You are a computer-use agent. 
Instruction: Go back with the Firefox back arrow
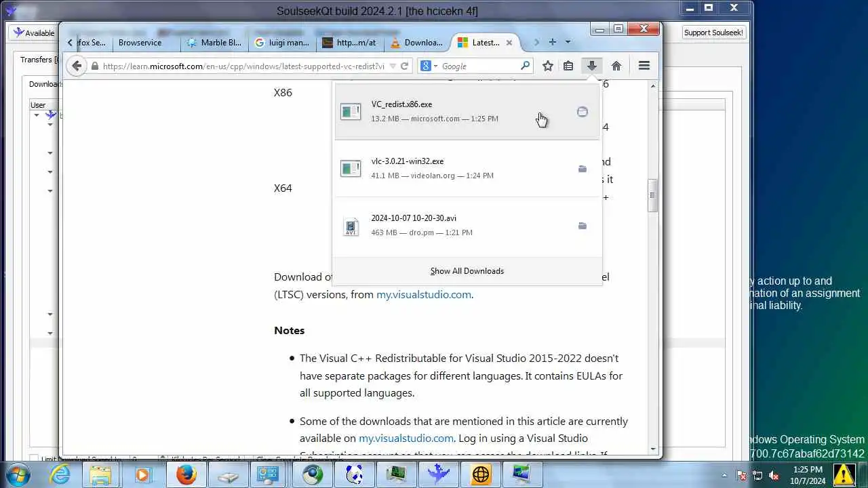click(x=77, y=66)
